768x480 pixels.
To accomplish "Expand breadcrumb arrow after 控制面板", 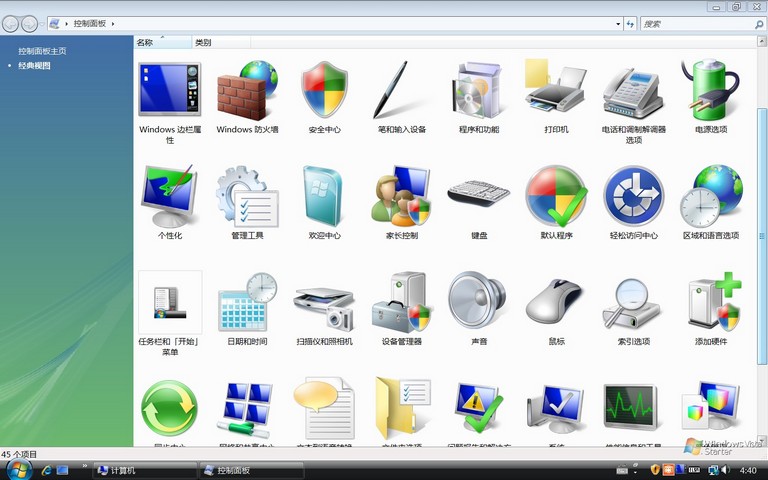I will [x=113, y=24].
